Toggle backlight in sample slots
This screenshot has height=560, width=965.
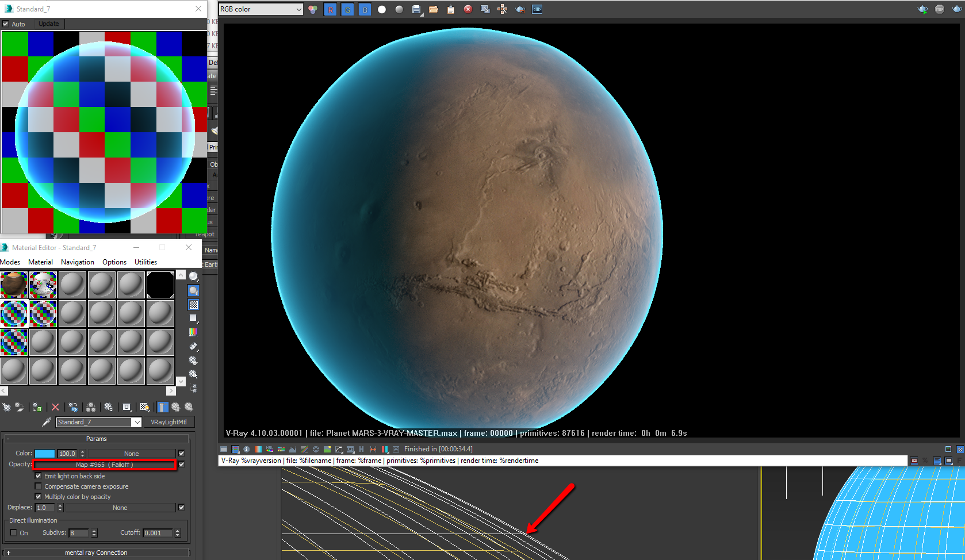click(x=194, y=291)
